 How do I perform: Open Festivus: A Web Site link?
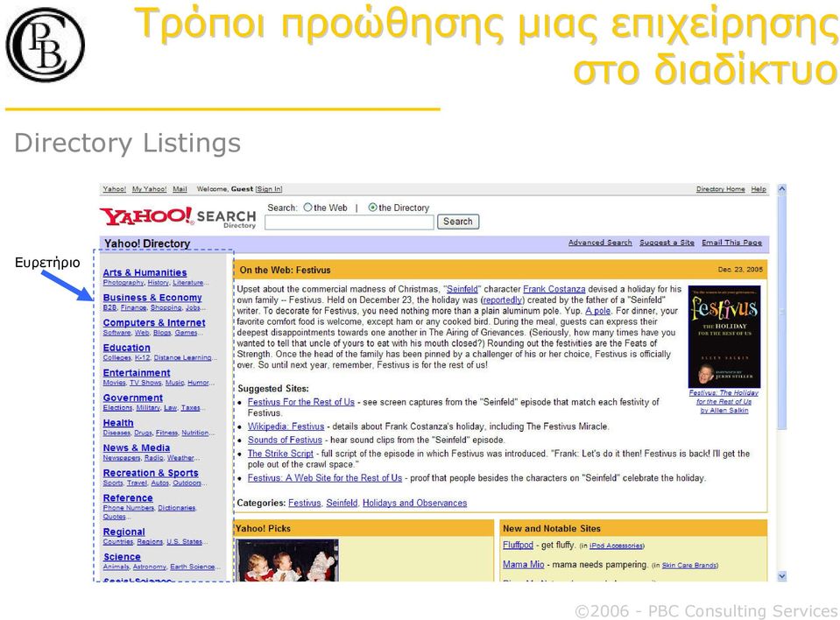click(325, 478)
